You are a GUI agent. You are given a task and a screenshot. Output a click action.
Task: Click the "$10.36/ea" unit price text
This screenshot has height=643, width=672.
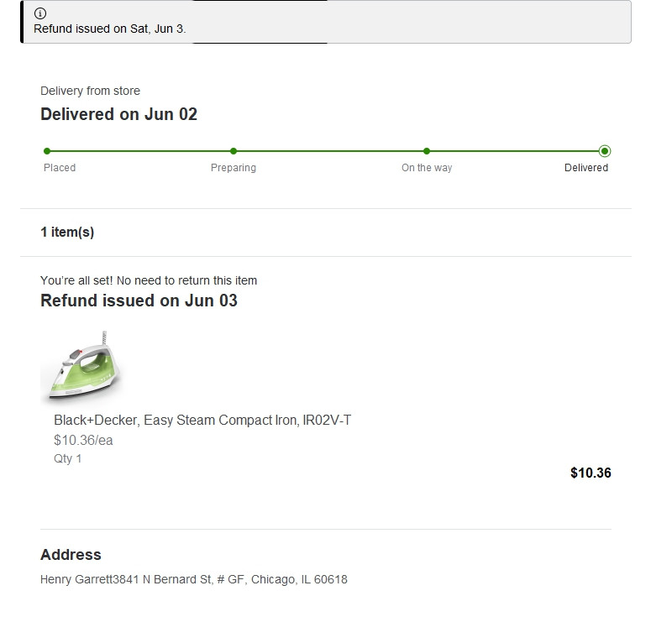click(x=83, y=440)
